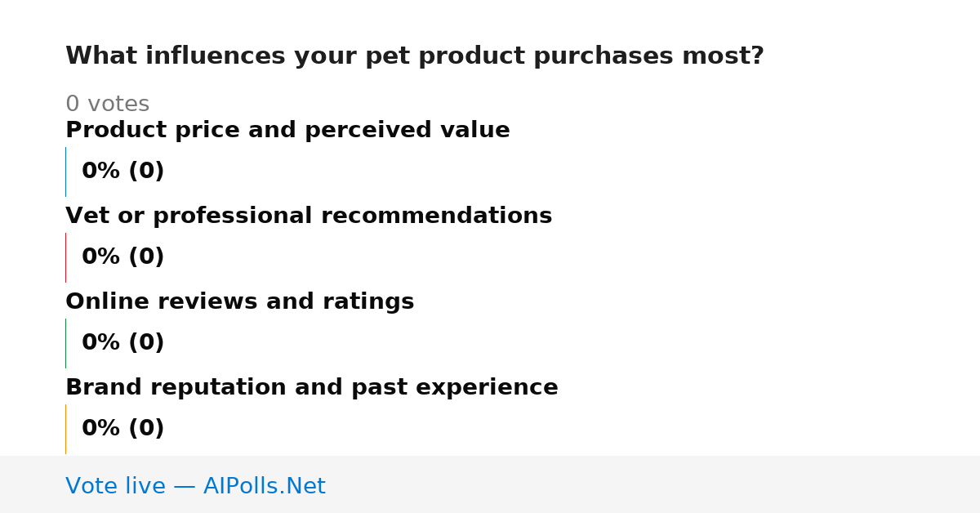Open the Vote live AIPolls.Net link

click(x=195, y=486)
